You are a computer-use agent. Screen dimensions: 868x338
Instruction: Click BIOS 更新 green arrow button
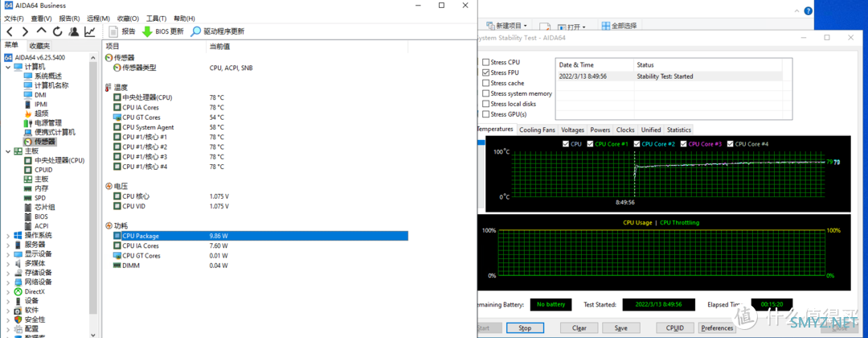(162, 31)
